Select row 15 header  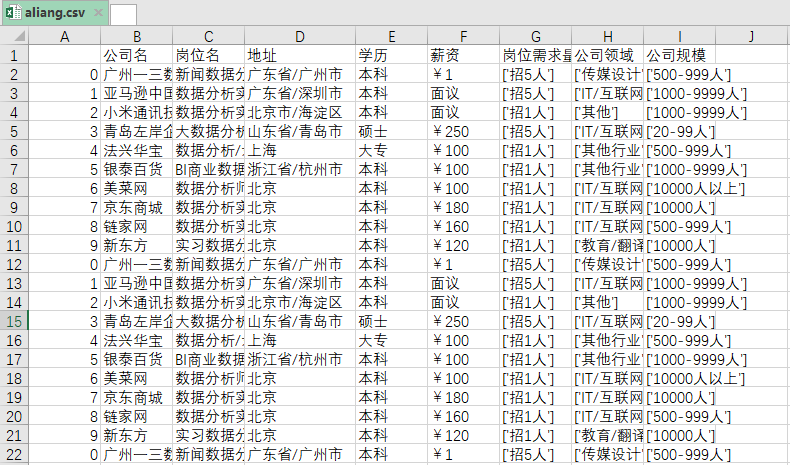tap(14, 321)
